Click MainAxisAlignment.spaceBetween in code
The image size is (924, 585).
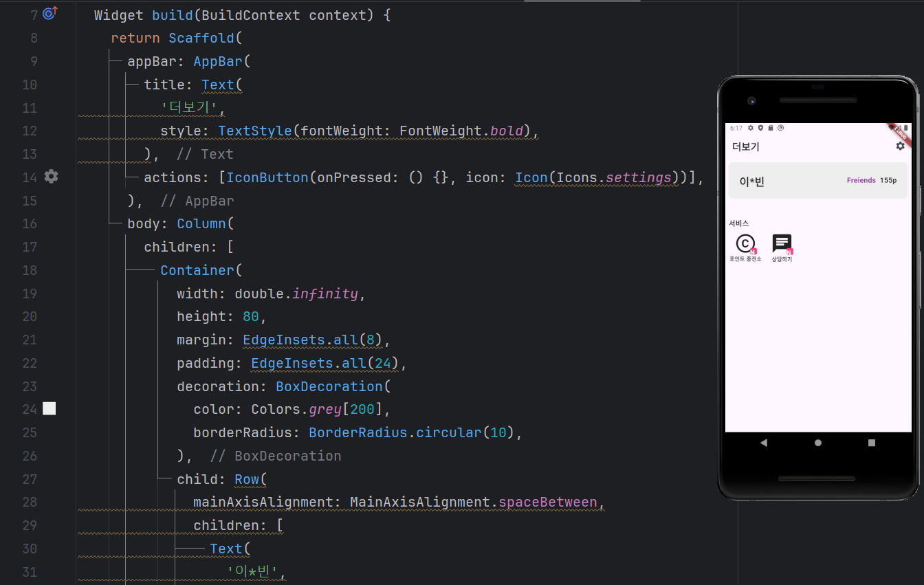474,503
